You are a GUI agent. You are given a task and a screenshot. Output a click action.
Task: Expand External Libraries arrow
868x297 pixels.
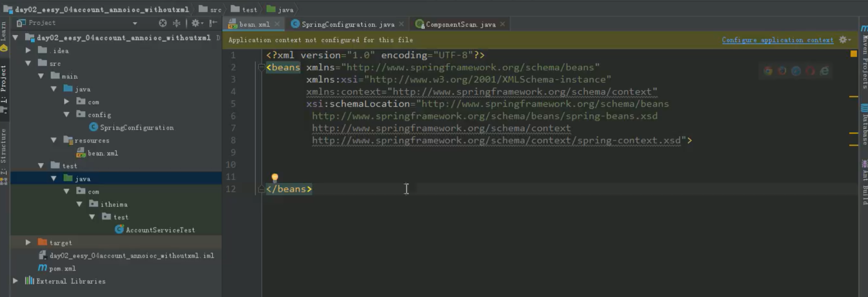point(16,281)
